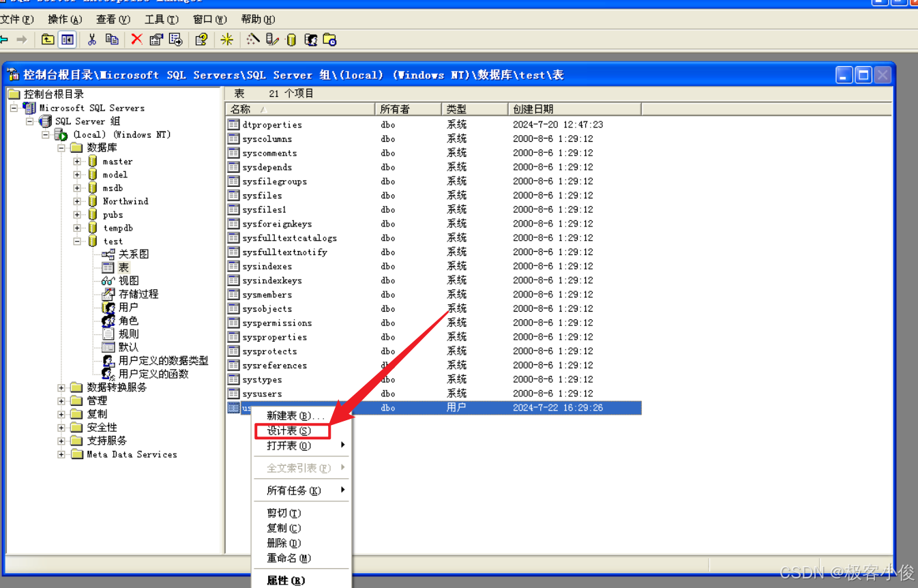Image resolution: width=918 pixels, height=588 pixels.
Task: Click the scissors Cut icon in toolbar
Action: 92,40
